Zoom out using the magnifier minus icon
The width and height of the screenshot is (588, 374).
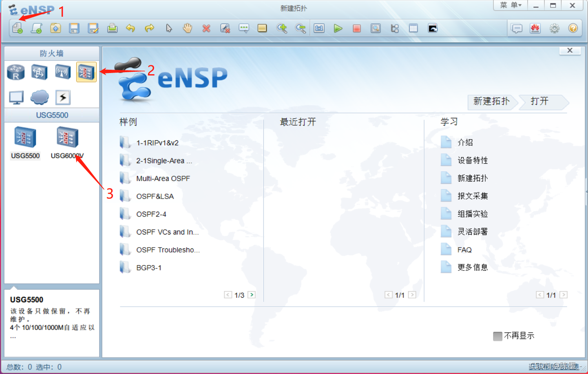pyautogui.click(x=301, y=28)
